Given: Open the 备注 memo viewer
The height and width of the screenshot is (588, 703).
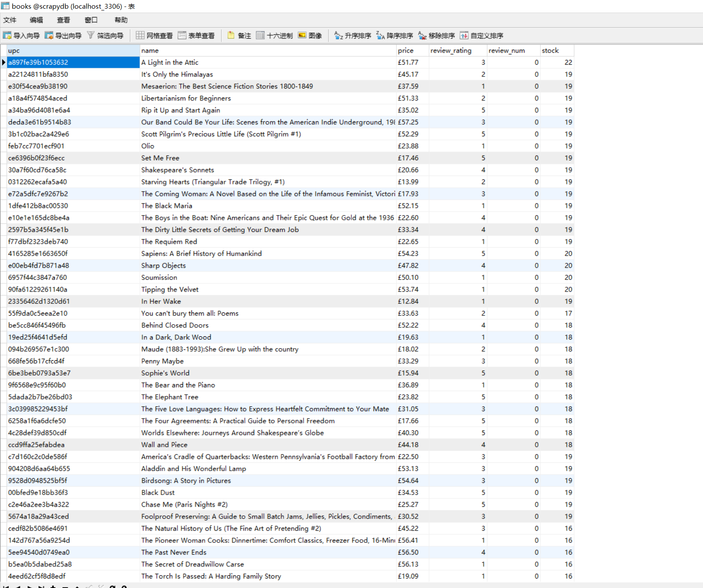Looking at the screenshot, I should 239,36.
